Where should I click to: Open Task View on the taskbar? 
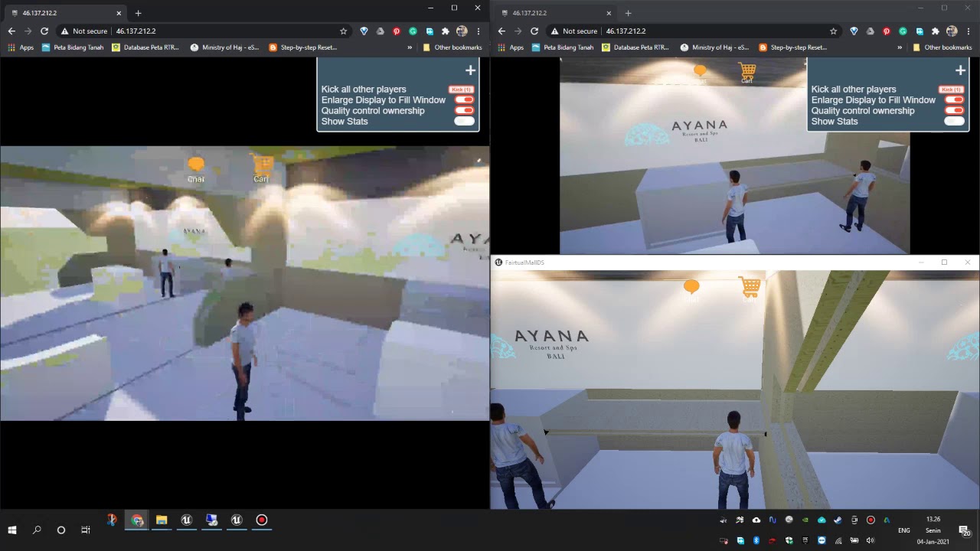click(x=86, y=530)
